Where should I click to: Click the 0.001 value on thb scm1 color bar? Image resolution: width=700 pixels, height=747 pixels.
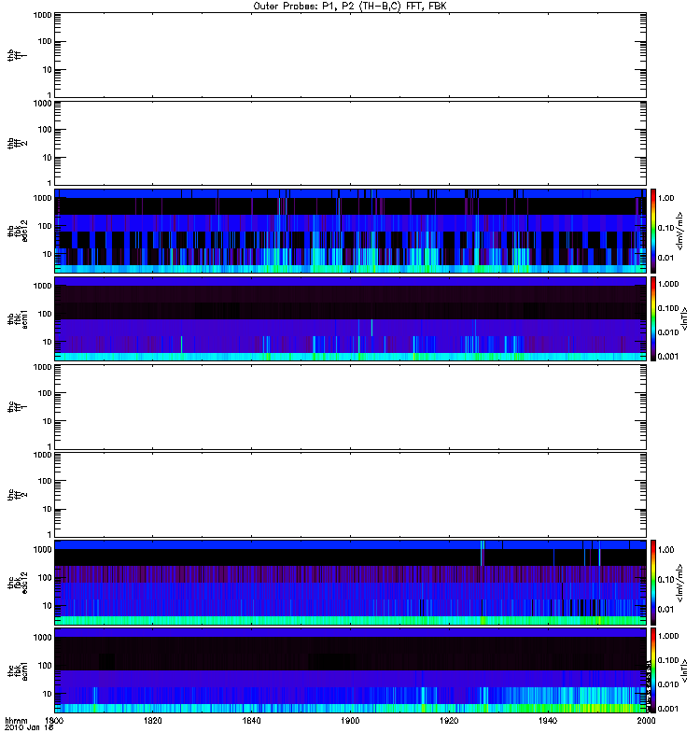tap(668, 357)
